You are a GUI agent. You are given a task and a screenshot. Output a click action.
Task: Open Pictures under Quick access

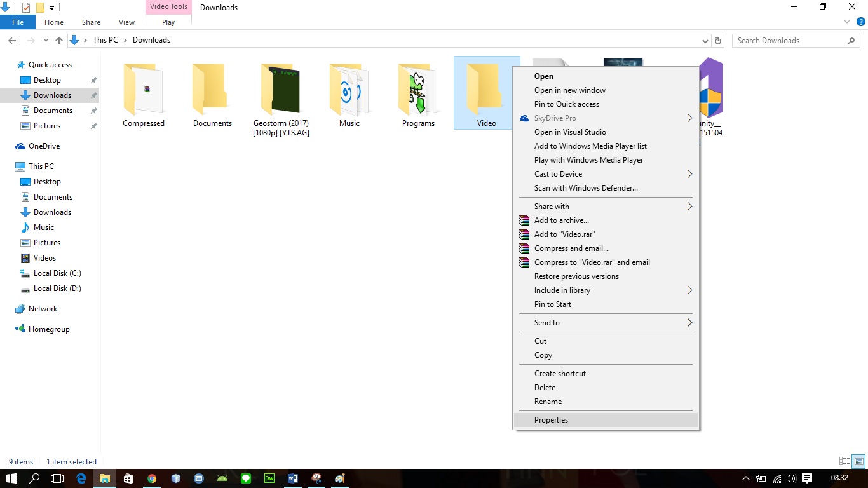(47, 126)
